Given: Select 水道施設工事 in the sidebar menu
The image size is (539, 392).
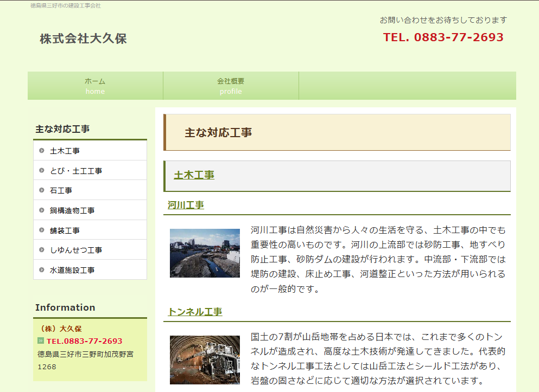Looking at the screenshot, I should pos(90,270).
